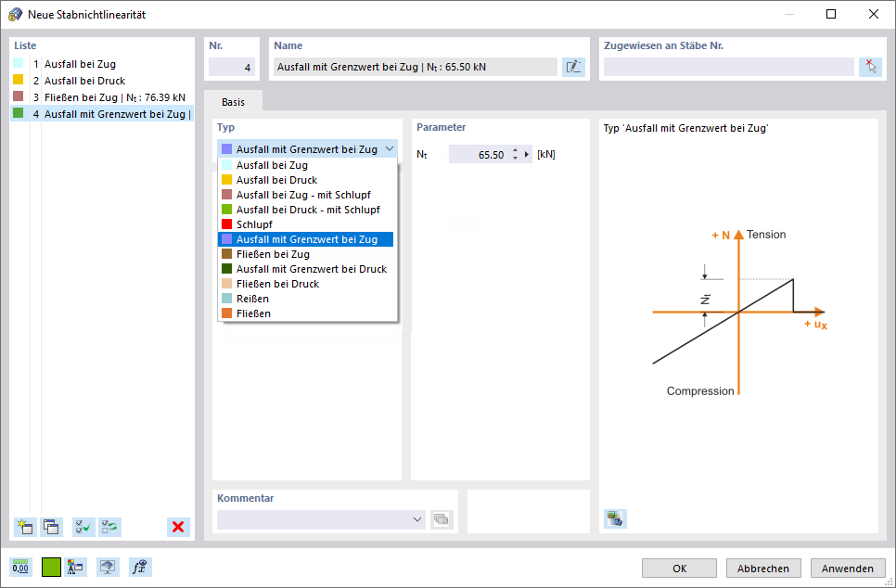
Task: Select list item 3 'Fließen bei Zug'
Action: point(103,97)
